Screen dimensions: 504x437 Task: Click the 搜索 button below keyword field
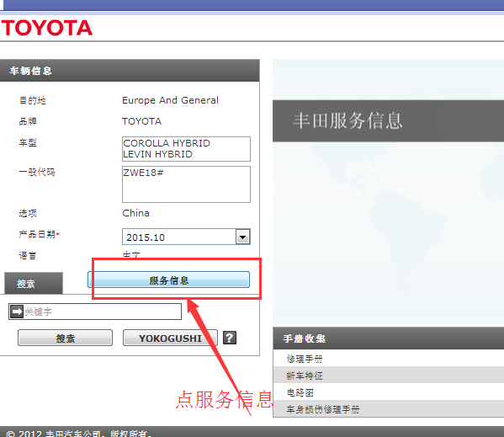point(66,338)
